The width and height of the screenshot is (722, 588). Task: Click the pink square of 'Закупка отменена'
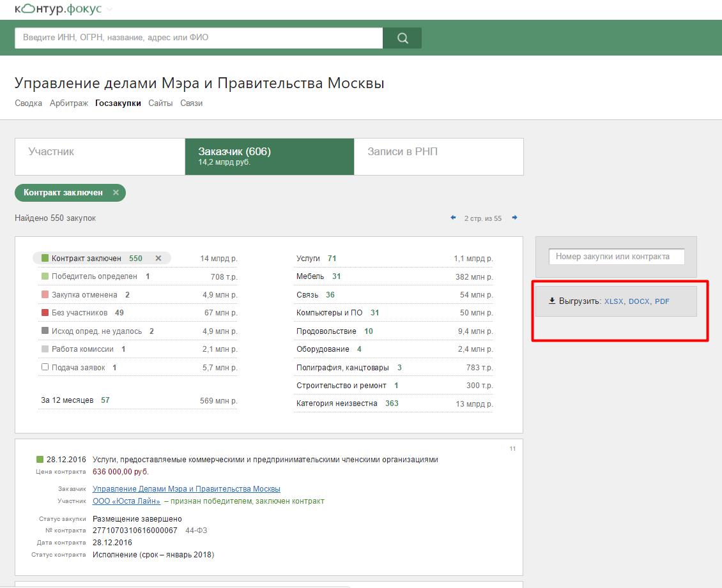[x=45, y=294]
